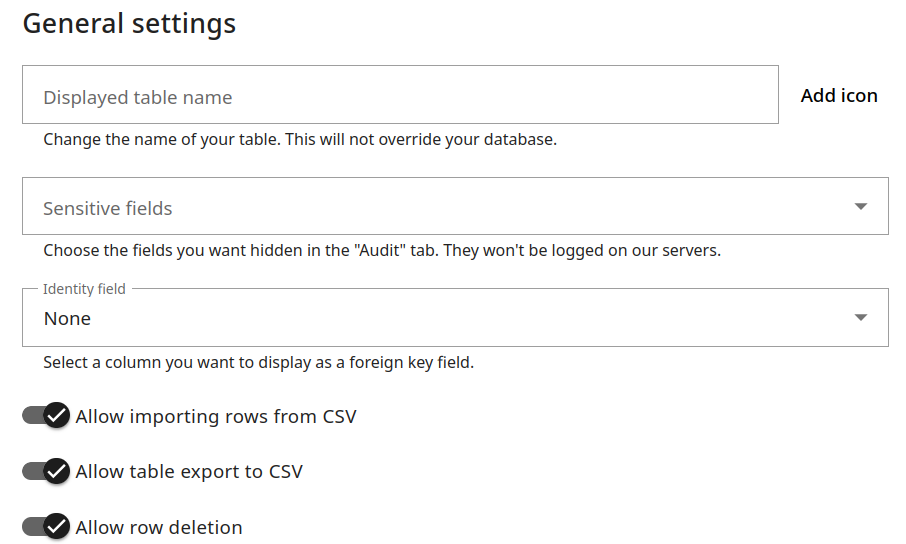Disable the Allow importing rows from CSV switch
This screenshot has width=906, height=544.
[46, 416]
